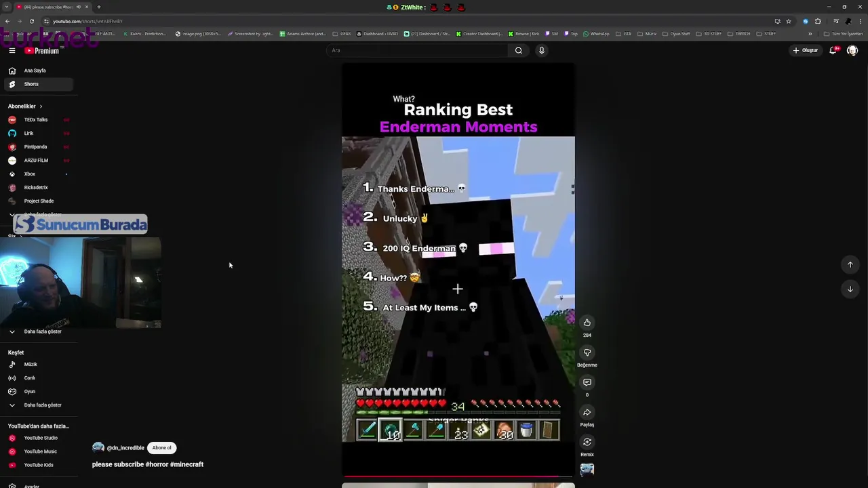Open the Pintipanda channel avatar

point(12,147)
